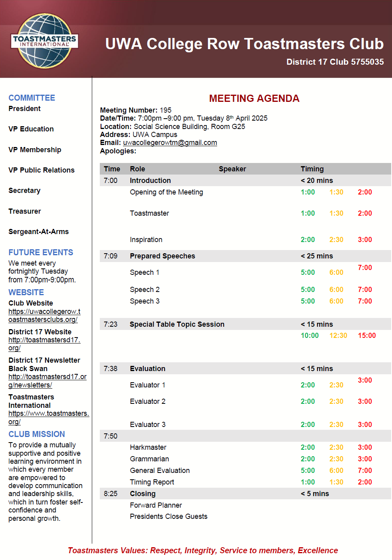Open the Black Swan newsletters link
The height and width of the screenshot is (560, 392).
47,381
